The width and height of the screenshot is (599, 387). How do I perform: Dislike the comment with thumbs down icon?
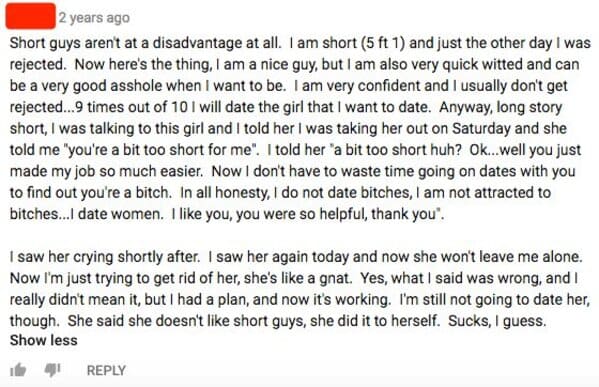(x=52, y=370)
